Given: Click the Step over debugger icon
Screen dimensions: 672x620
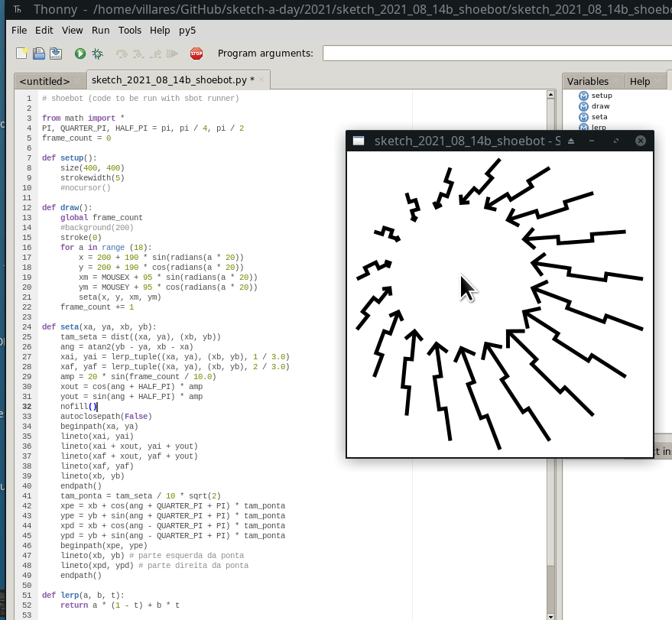Looking at the screenshot, I should point(122,54).
